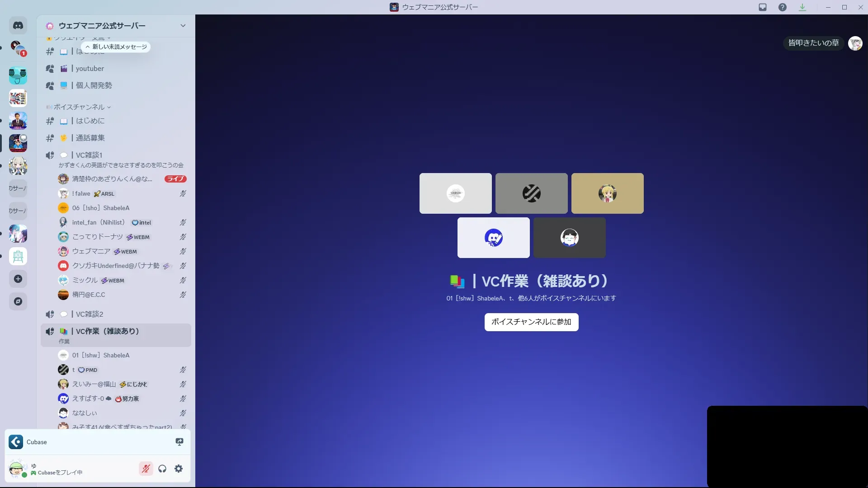
Task: Open Discord direct messages home icon
Action: tap(18, 26)
